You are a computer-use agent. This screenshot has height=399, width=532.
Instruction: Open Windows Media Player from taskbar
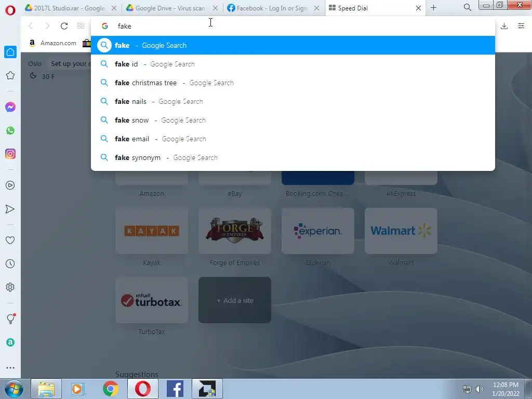click(x=78, y=389)
